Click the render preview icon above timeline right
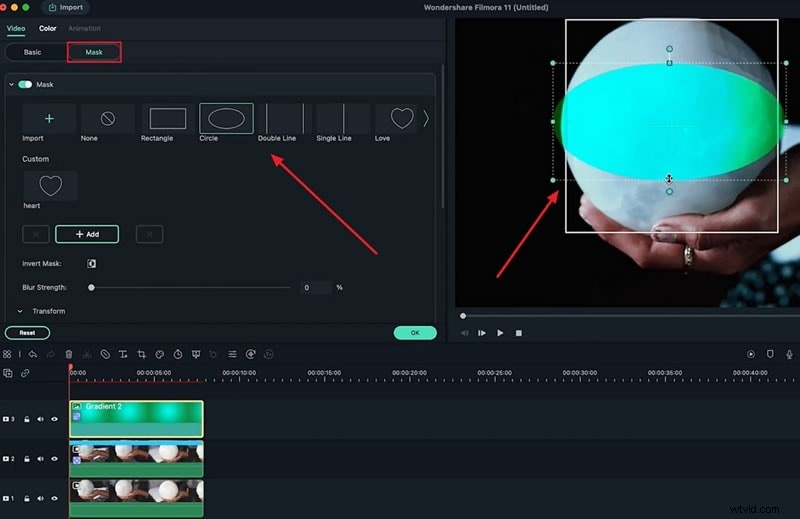The height and width of the screenshot is (519, 800). pos(751,354)
